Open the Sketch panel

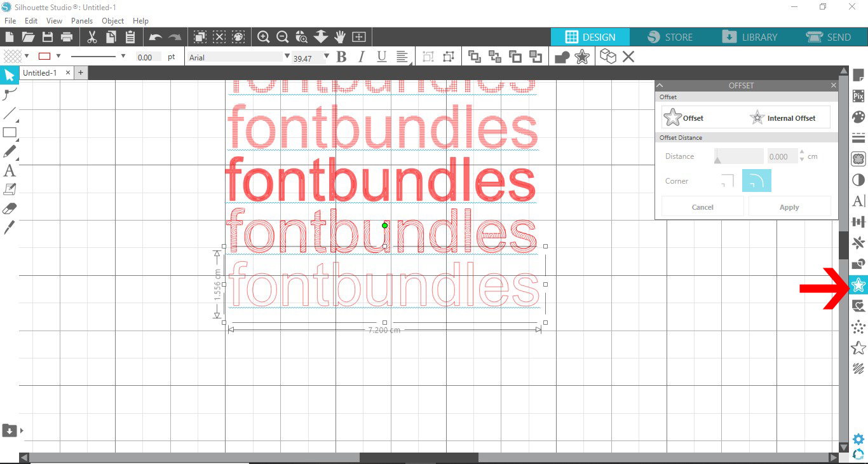pos(858,368)
